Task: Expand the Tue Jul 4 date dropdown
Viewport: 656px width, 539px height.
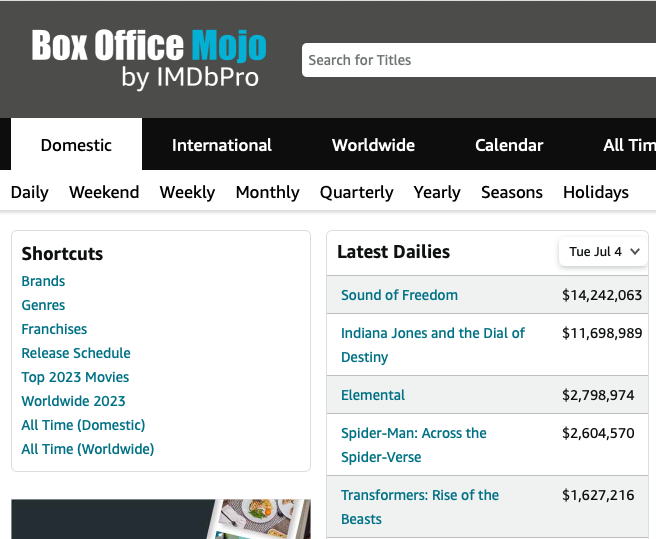Action: pyautogui.click(x=603, y=252)
